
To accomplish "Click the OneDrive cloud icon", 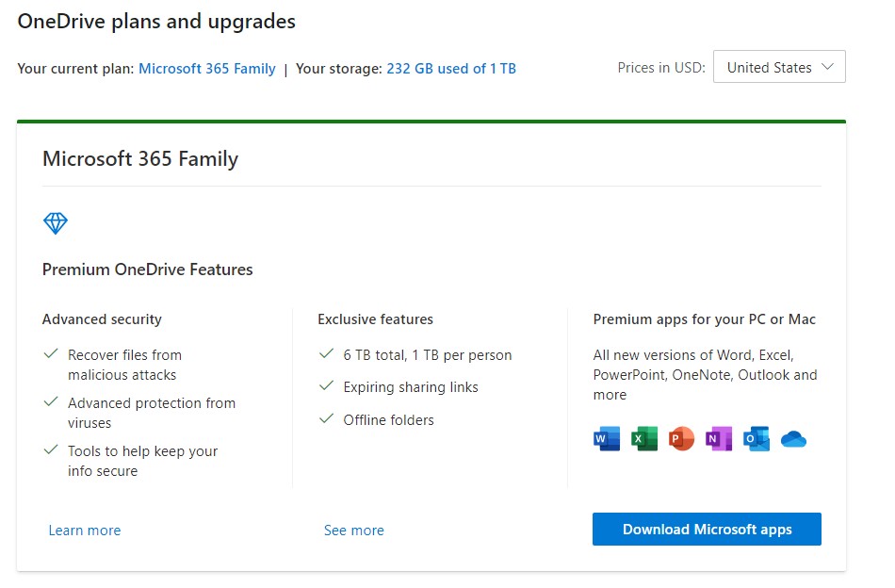I will point(793,439).
